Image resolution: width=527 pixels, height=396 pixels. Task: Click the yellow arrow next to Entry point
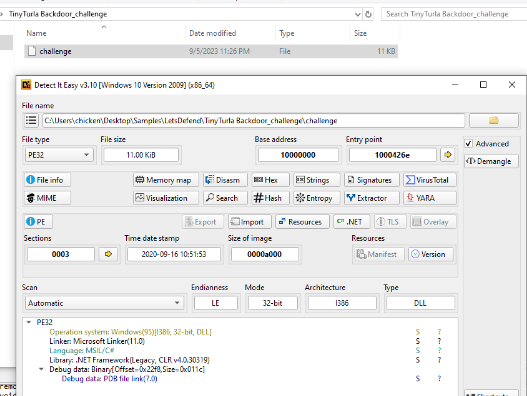click(x=448, y=155)
